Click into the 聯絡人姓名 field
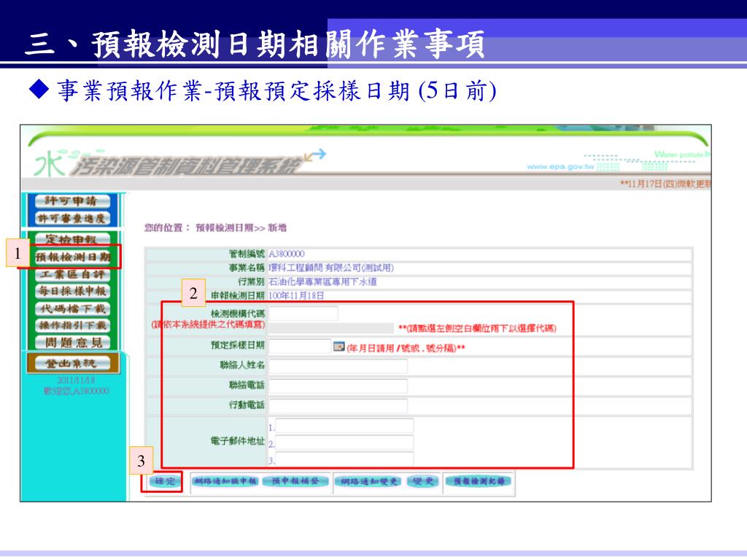 (338, 366)
